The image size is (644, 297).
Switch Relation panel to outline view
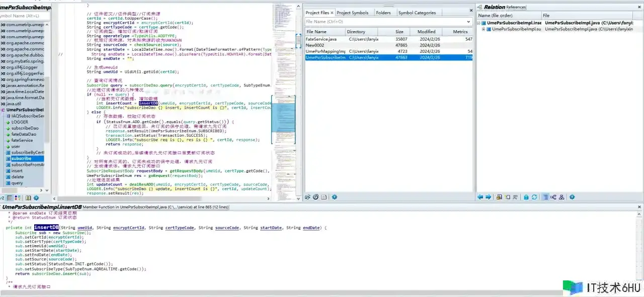click(545, 197)
